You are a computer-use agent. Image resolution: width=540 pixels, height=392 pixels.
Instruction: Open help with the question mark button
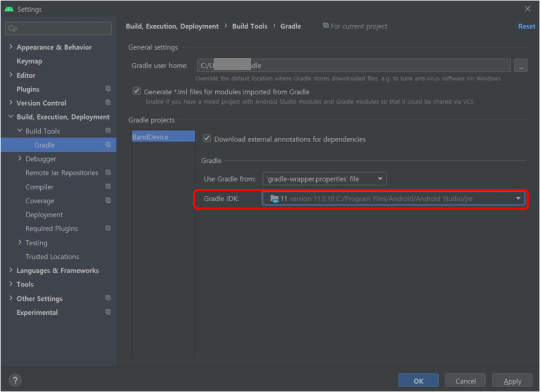[15, 380]
